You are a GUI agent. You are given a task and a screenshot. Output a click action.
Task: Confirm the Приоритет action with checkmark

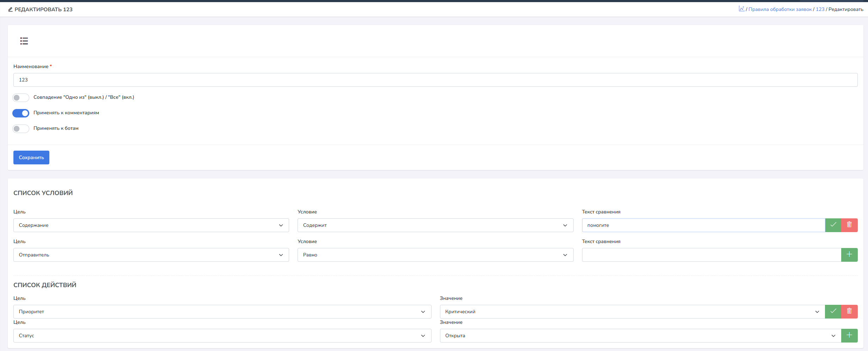(x=833, y=311)
